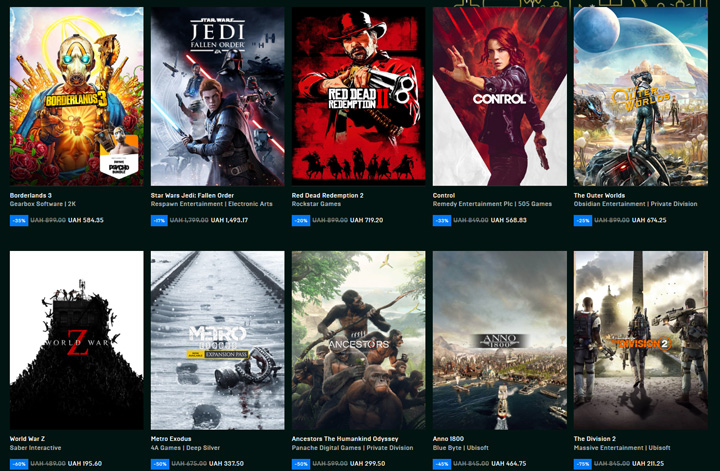
Task: Click 'Respawn Entertainment | Electronic Arts' text
Action: (x=212, y=204)
